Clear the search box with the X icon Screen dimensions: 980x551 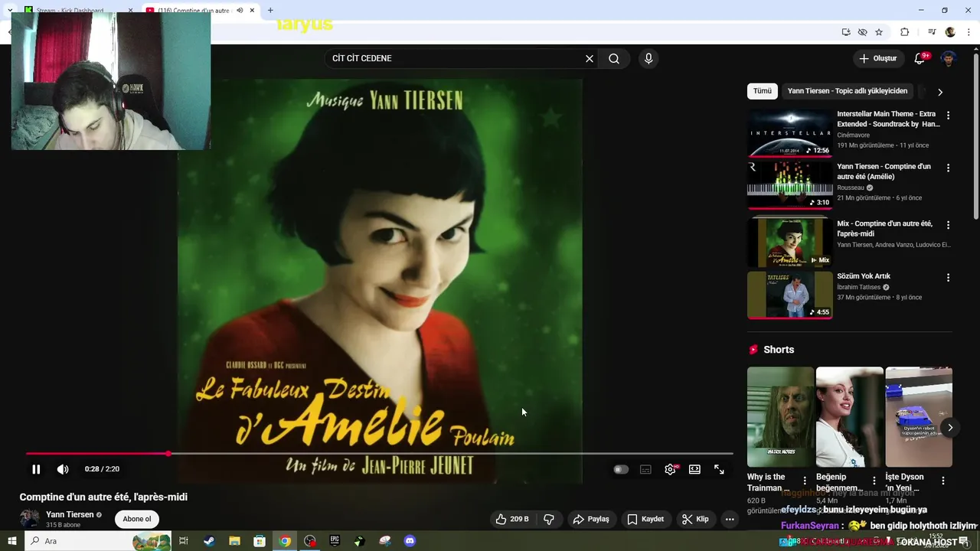coord(590,58)
